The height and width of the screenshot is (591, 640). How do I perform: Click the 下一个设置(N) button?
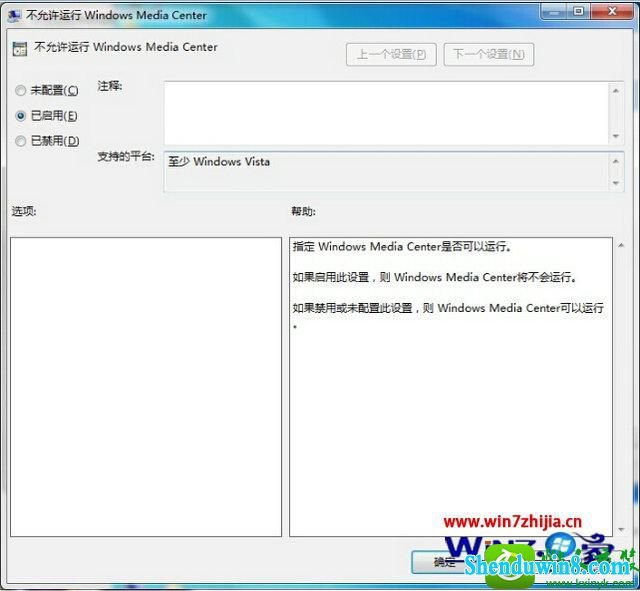(489, 54)
